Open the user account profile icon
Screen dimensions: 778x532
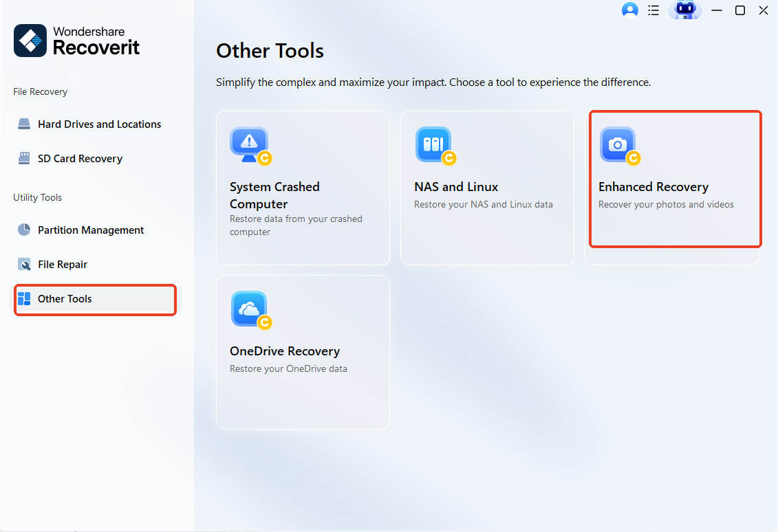coord(629,10)
